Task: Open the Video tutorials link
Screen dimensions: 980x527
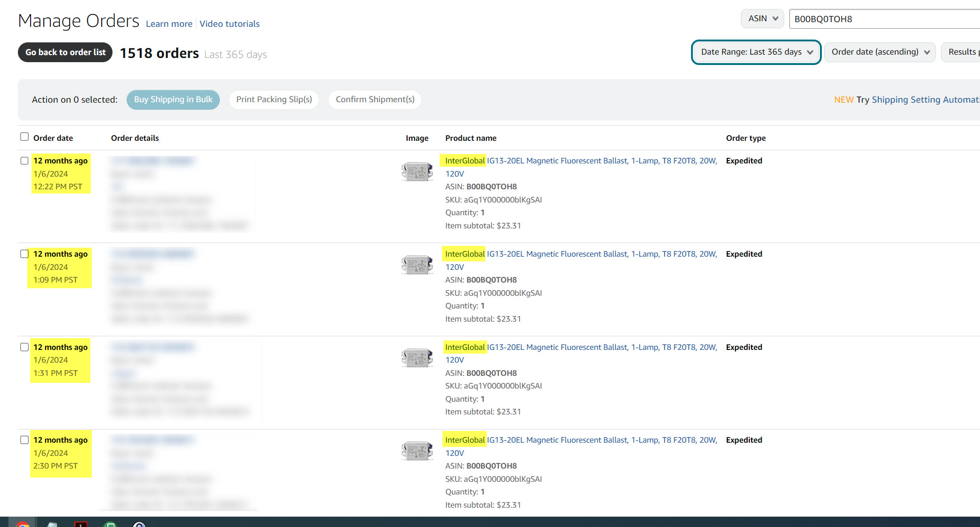Action: [x=229, y=24]
